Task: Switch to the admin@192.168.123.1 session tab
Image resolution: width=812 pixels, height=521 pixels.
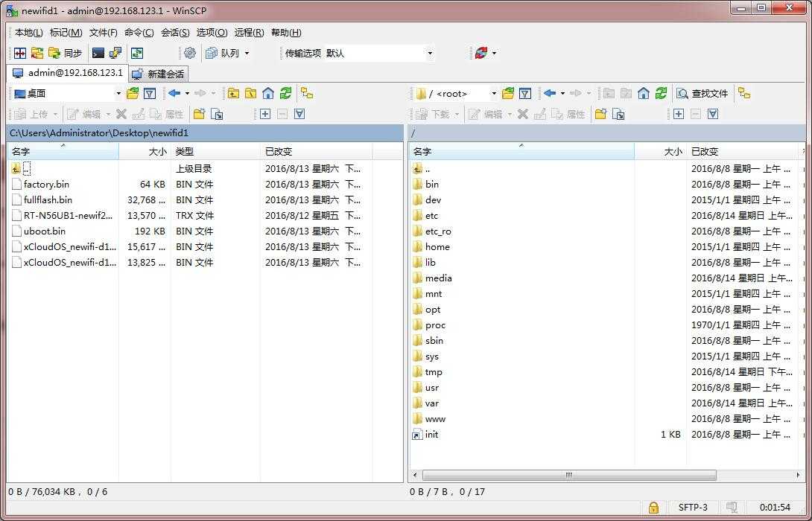Action: tap(67, 73)
